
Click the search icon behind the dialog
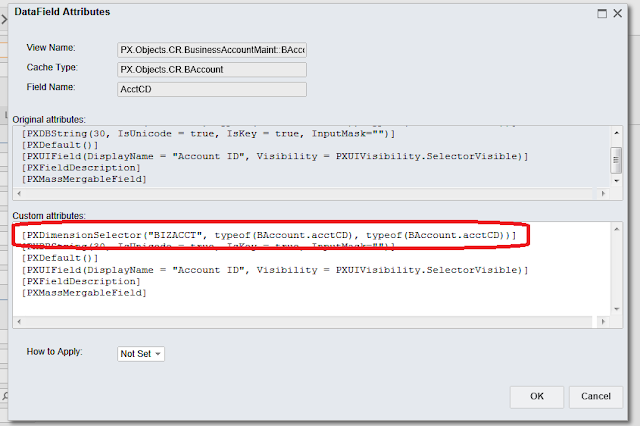point(4,396)
